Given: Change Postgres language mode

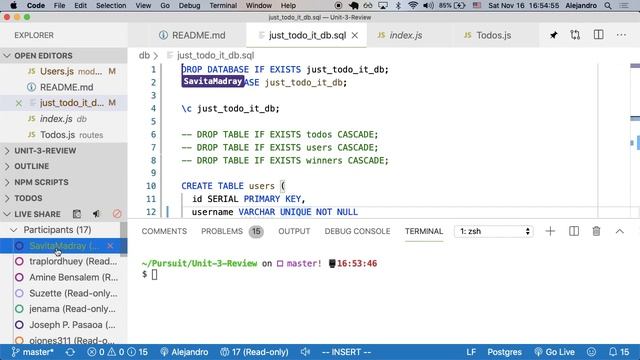Looking at the screenshot, I should (x=504, y=352).
